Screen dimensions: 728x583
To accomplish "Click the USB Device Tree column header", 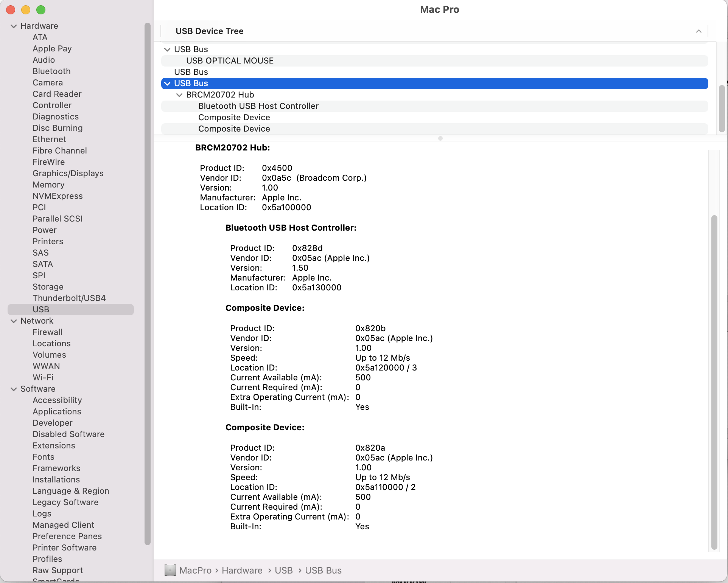I will 209,31.
